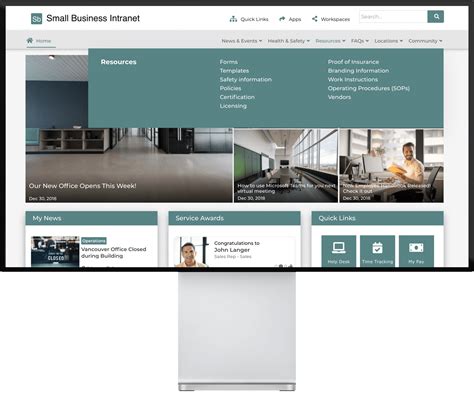The width and height of the screenshot is (474, 394).
Task: Open Work Instructions link
Action: 353,80
